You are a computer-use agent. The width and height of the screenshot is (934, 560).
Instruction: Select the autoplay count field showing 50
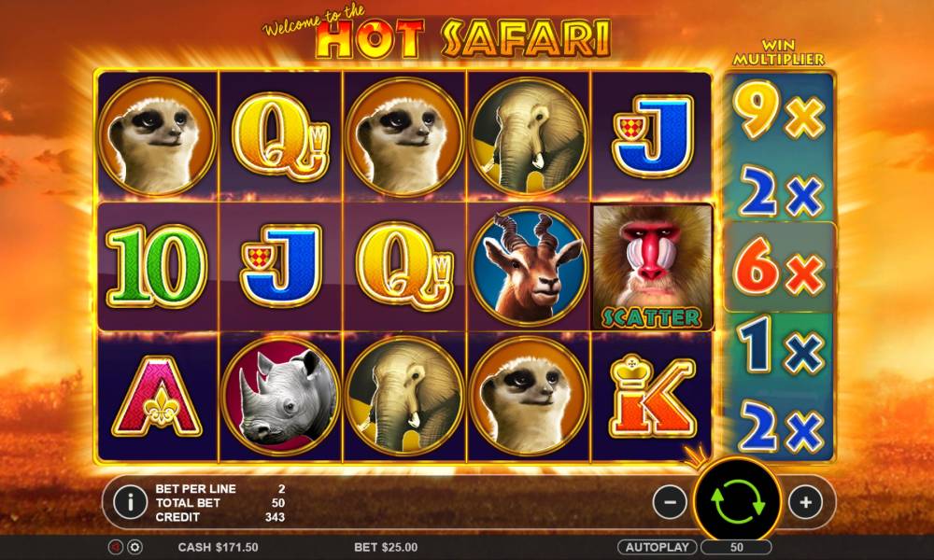tap(736, 547)
